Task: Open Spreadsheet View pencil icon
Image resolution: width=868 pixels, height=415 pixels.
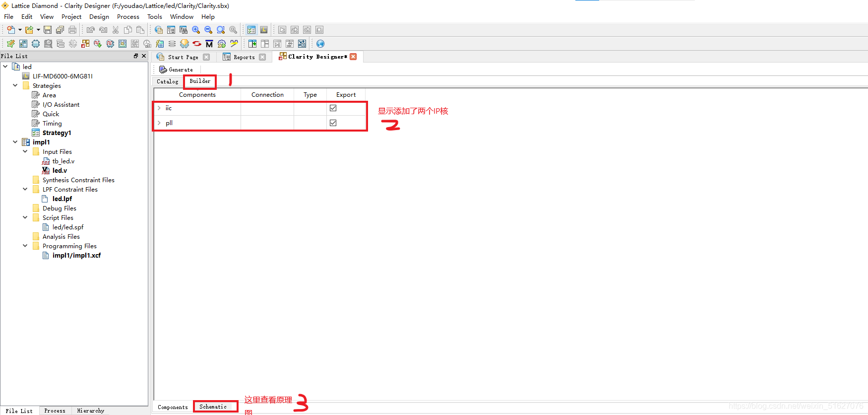Action: point(10,44)
